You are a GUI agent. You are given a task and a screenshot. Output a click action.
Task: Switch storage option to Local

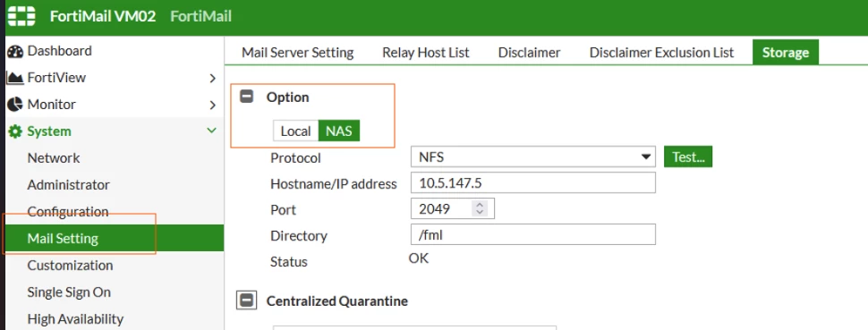click(295, 131)
